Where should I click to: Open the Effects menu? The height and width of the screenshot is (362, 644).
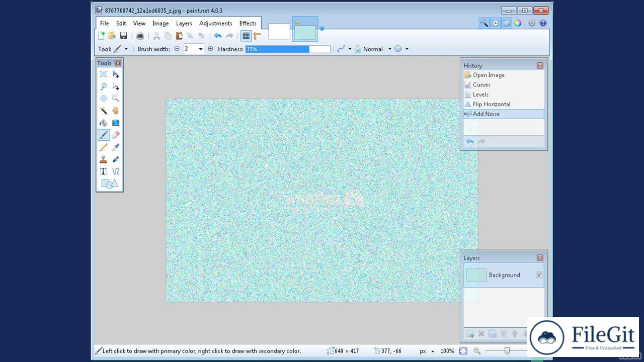pyautogui.click(x=248, y=23)
